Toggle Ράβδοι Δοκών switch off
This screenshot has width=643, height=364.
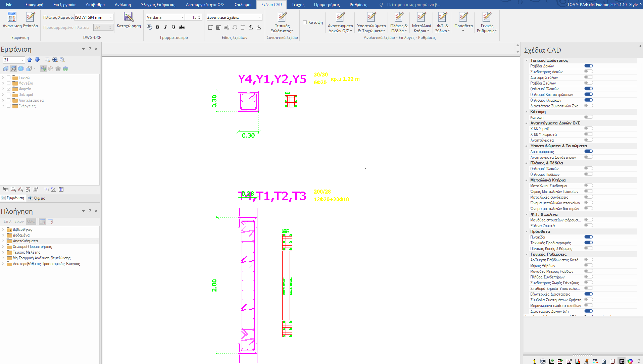point(588,66)
